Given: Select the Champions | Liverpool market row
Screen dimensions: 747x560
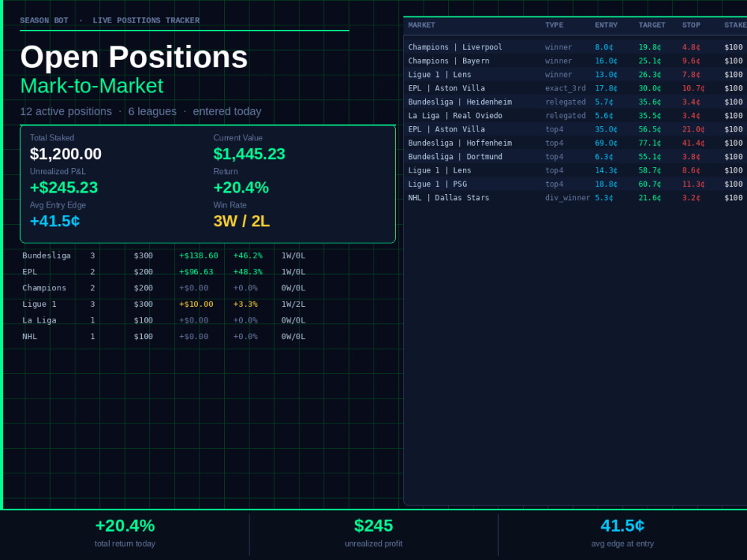Looking at the screenshot, I should [x=575, y=47].
